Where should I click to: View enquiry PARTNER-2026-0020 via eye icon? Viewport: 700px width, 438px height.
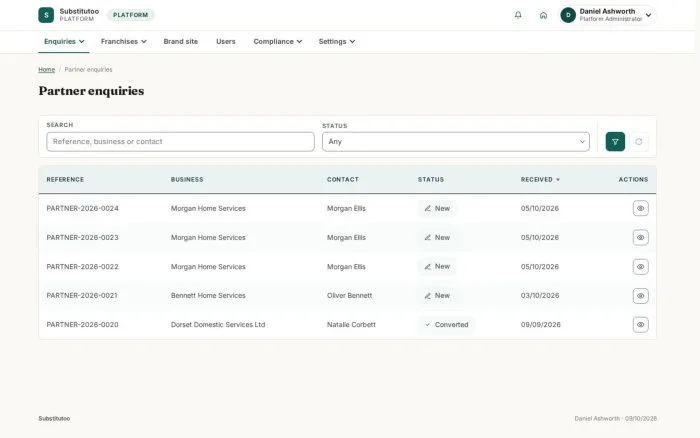[x=640, y=325]
